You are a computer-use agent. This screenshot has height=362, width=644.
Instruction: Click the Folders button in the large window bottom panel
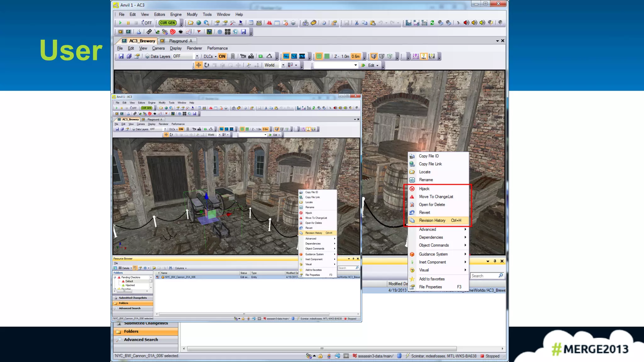point(146,332)
